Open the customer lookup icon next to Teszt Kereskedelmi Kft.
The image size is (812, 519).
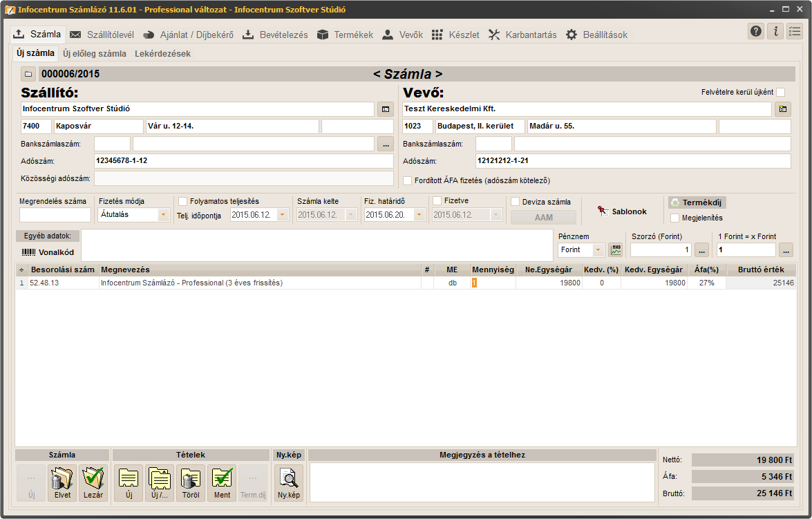(x=782, y=109)
